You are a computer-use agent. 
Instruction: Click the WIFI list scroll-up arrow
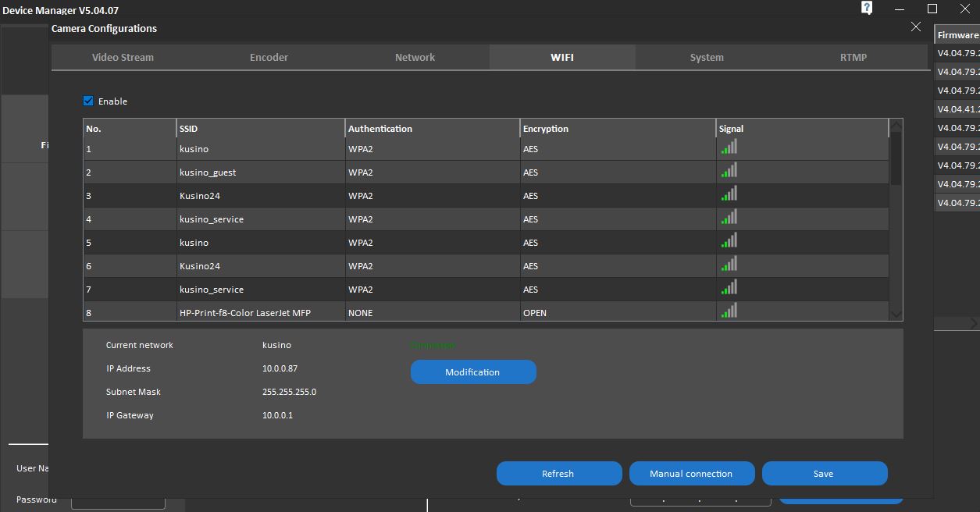point(896,125)
